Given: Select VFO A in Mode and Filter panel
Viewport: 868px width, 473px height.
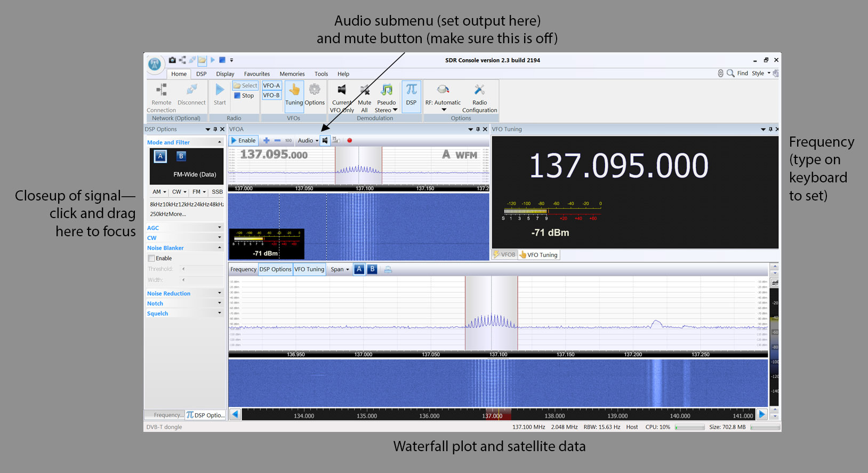Looking at the screenshot, I should (160, 156).
